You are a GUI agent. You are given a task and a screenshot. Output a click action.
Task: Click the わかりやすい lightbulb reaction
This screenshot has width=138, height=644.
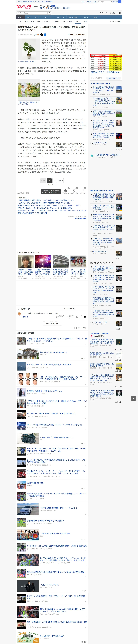click(x=74, y=191)
